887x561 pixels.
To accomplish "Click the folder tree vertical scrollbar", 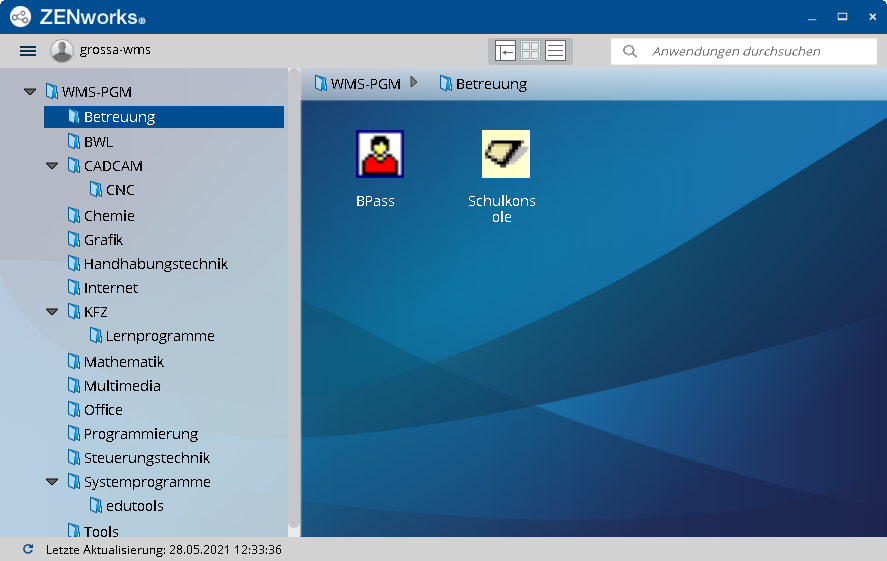I will [294, 297].
